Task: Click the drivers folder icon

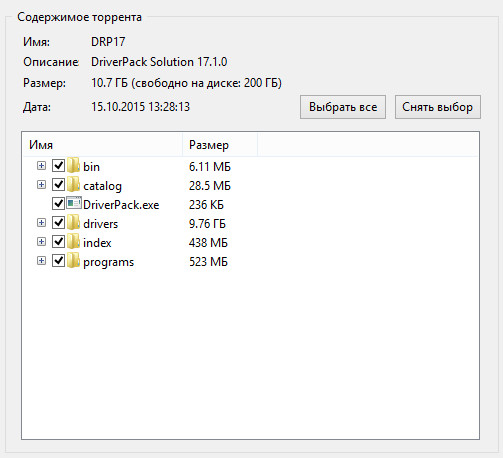Action: (x=73, y=222)
